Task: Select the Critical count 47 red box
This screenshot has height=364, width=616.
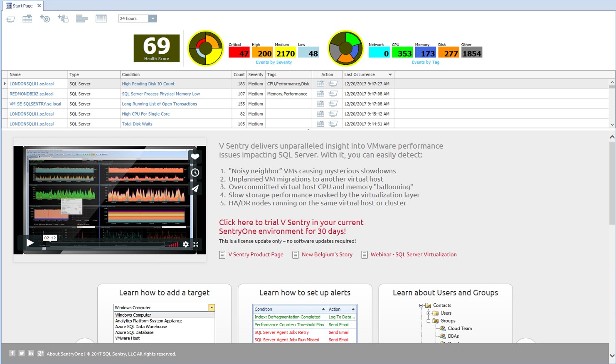Action: click(239, 53)
